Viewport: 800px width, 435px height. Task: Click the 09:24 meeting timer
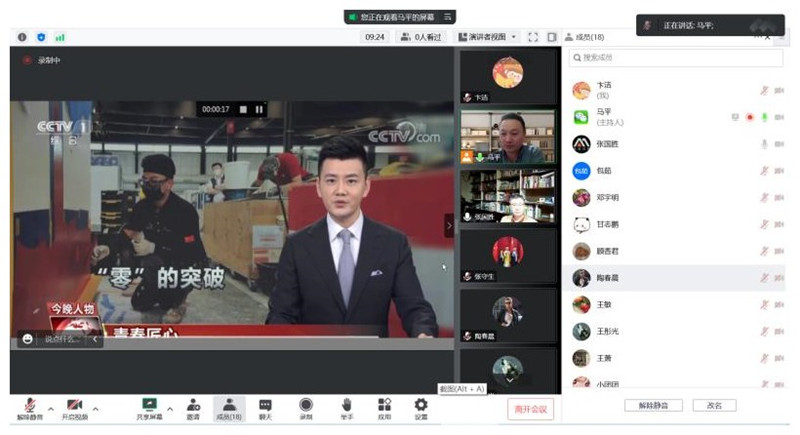click(x=374, y=37)
